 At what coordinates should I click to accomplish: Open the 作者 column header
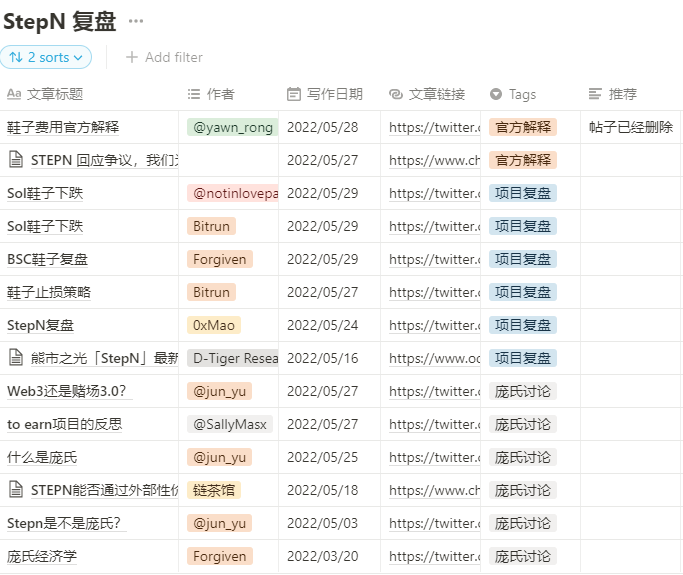[x=211, y=94]
